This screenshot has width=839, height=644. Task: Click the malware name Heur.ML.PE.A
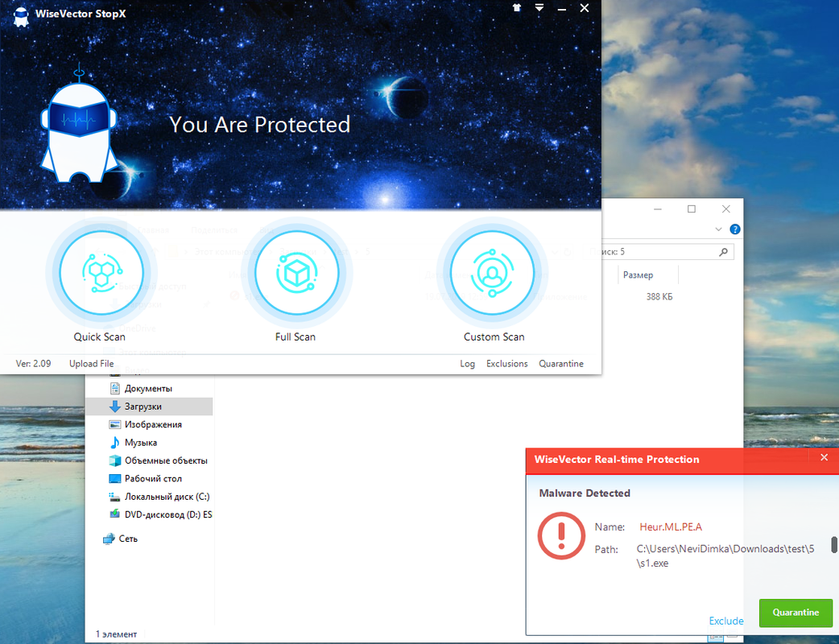coord(671,526)
